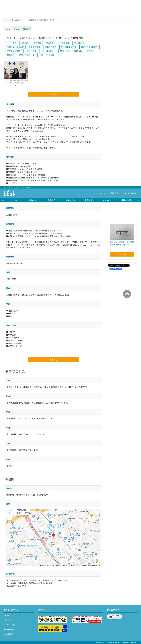The image size is (141, 644).
Task: Open the CloudSSL security seal
Action: point(114,617)
